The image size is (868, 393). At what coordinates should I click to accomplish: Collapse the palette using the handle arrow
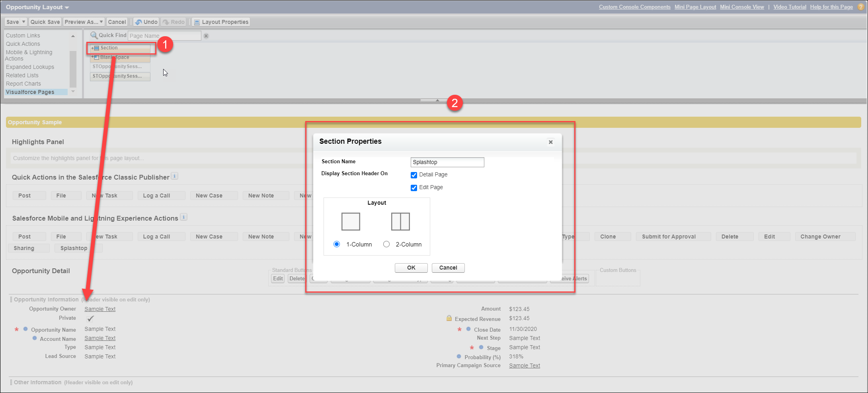click(x=437, y=100)
